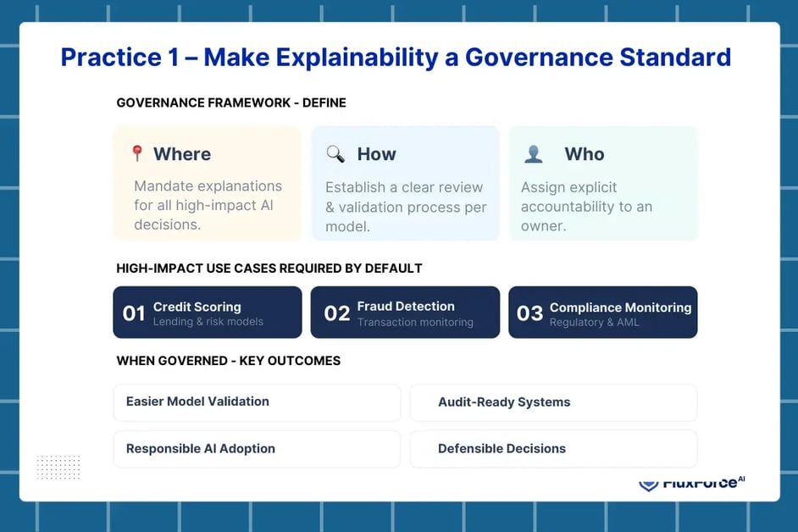This screenshot has width=798, height=532.
Task: Click the Governance Framework - Define heading
Action: point(231,103)
